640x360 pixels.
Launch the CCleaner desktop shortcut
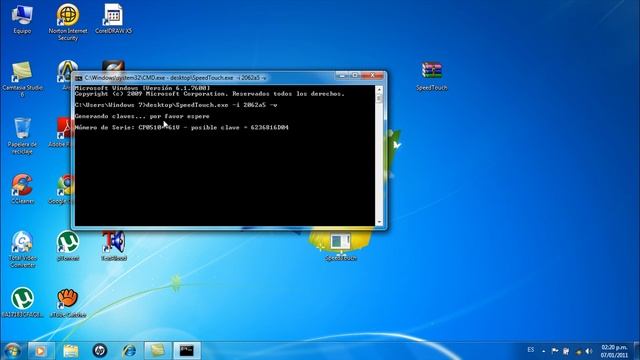[x=22, y=189]
